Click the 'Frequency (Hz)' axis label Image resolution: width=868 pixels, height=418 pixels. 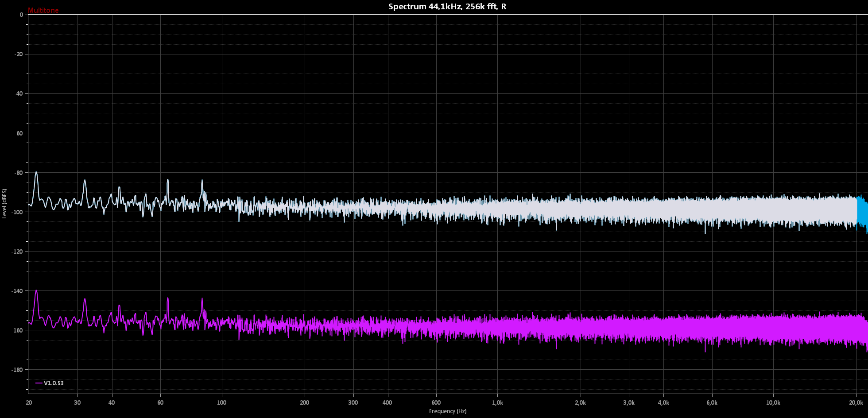[x=448, y=411]
